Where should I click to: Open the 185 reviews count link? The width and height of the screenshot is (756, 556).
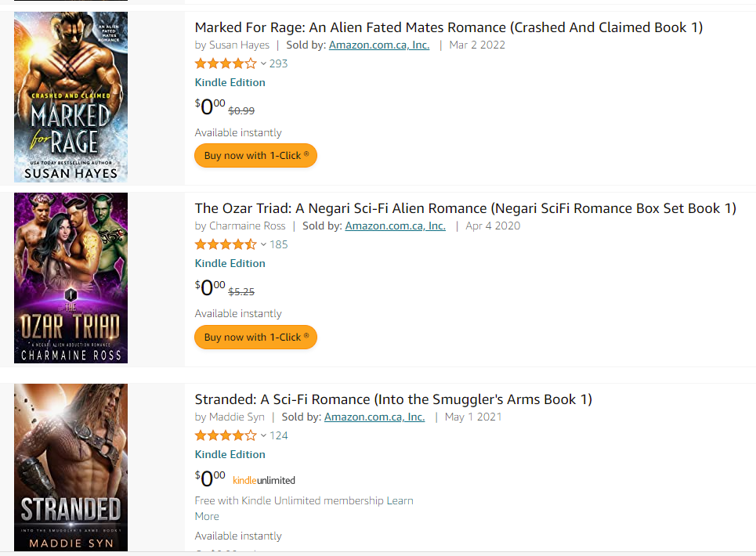[x=279, y=244]
